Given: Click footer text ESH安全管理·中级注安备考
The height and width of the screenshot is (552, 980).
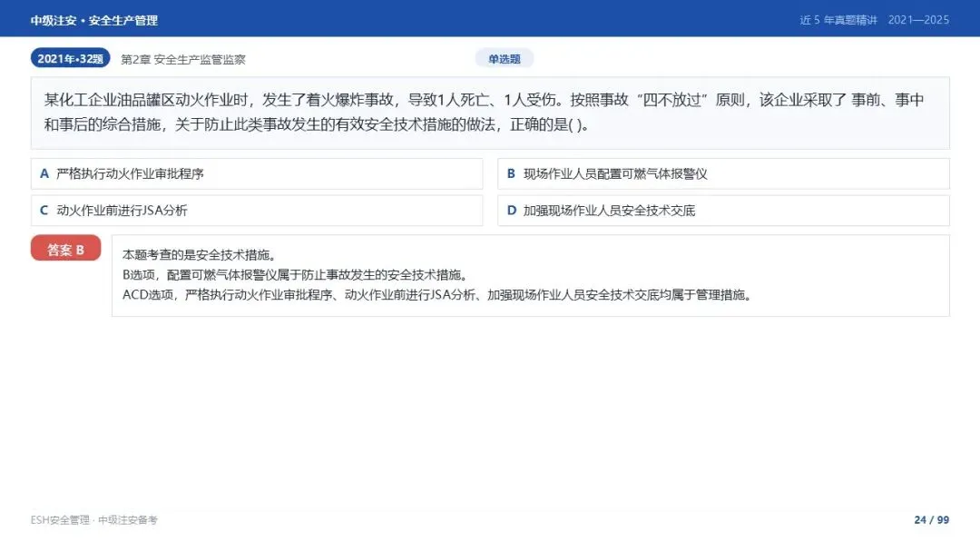Looking at the screenshot, I should [x=94, y=520].
